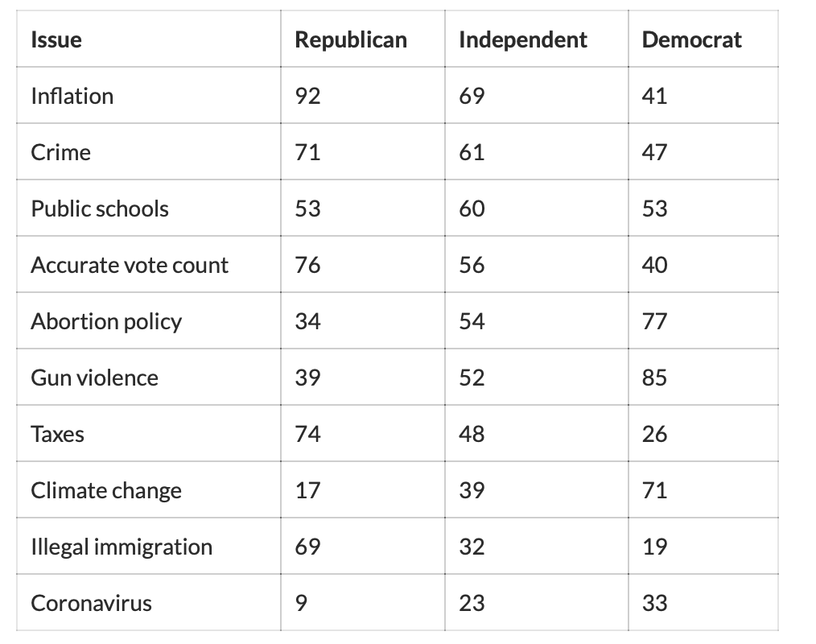Viewport: 816px width, 644px height.
Task: Click the Issue column header
Action: (x=56, y=39)
